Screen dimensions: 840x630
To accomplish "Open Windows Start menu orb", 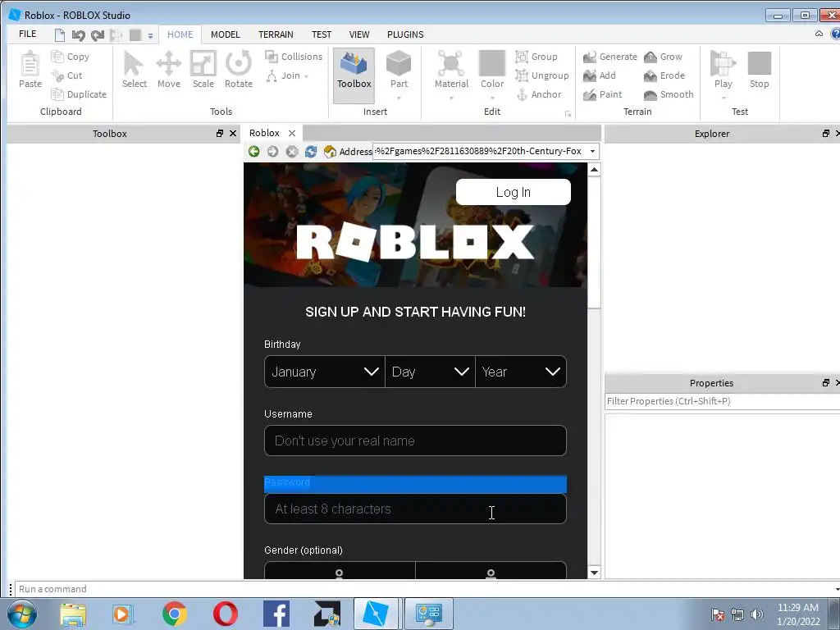I will click(x=22, y=614).
